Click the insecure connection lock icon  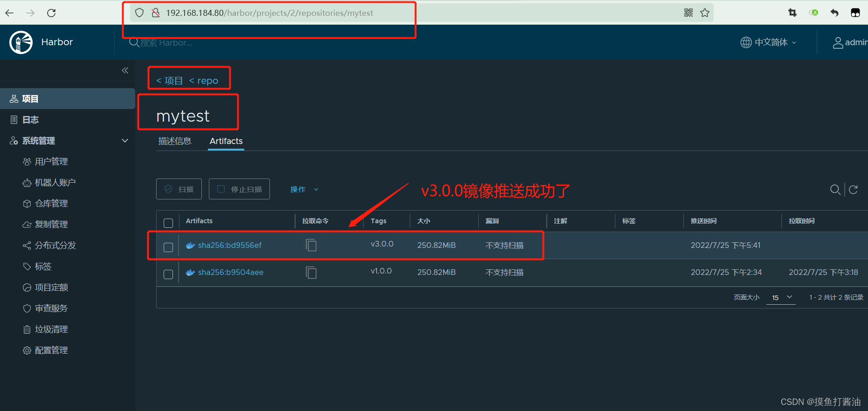(156, 13)
